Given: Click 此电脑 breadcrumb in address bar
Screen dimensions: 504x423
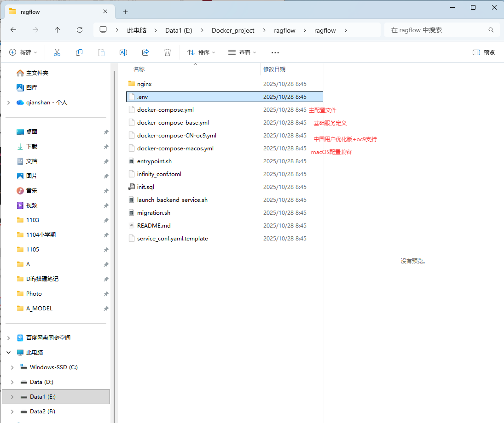Looking at the screenshot, I should (x=137, y=30).
